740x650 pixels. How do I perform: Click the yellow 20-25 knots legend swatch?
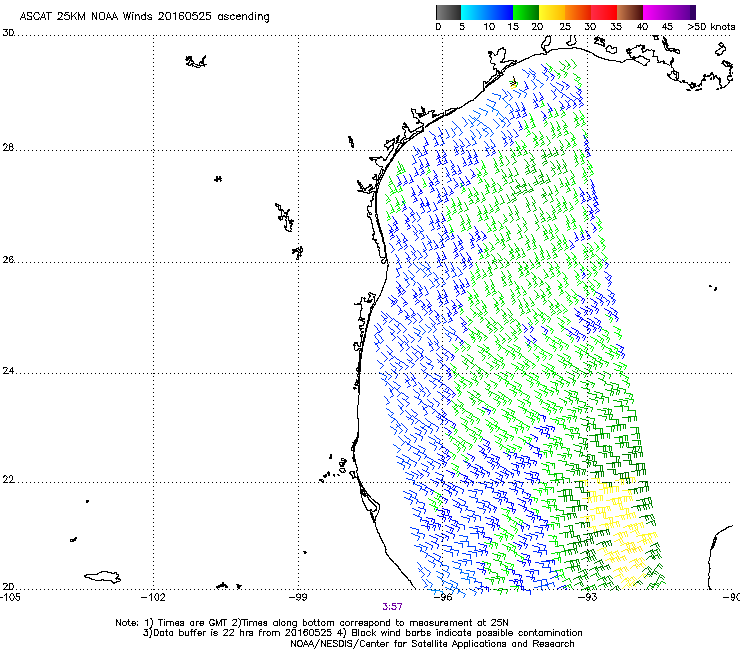click(x=552, y=12)
